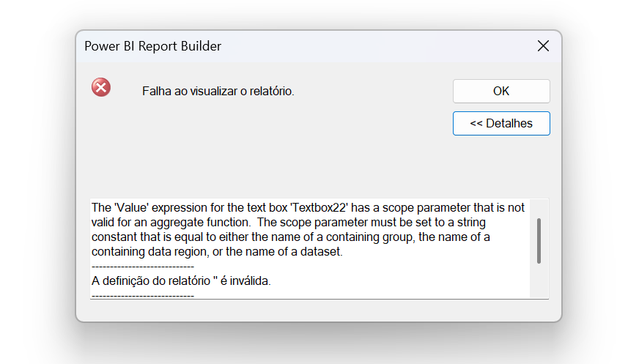Click 'string' at end of second line
This screenshot has height=364, width=617.
(471, 223)
